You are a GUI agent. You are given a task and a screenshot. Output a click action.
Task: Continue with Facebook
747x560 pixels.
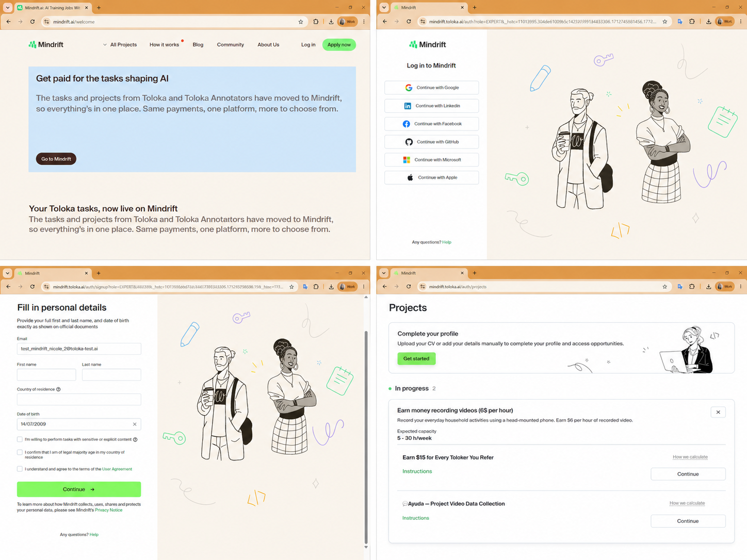432,124
